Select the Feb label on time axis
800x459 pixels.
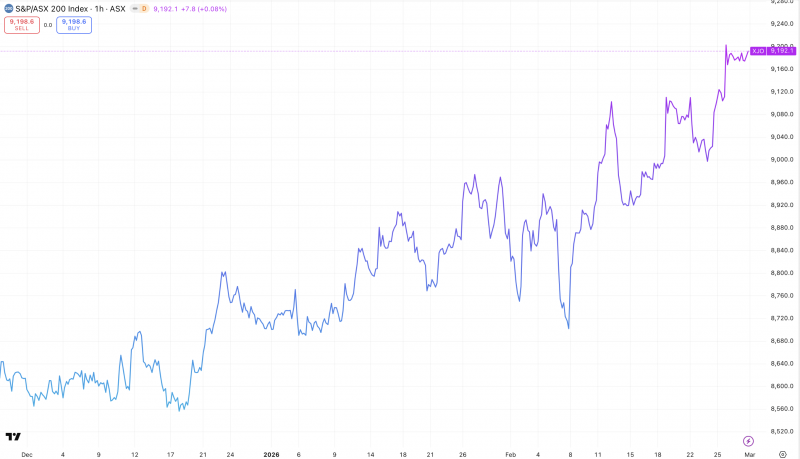tap(510, 453)
